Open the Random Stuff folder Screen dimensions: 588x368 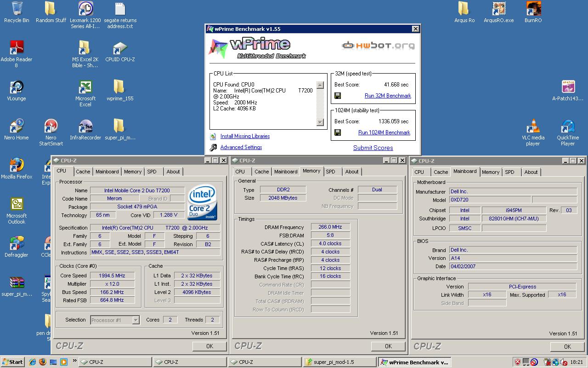51,12
